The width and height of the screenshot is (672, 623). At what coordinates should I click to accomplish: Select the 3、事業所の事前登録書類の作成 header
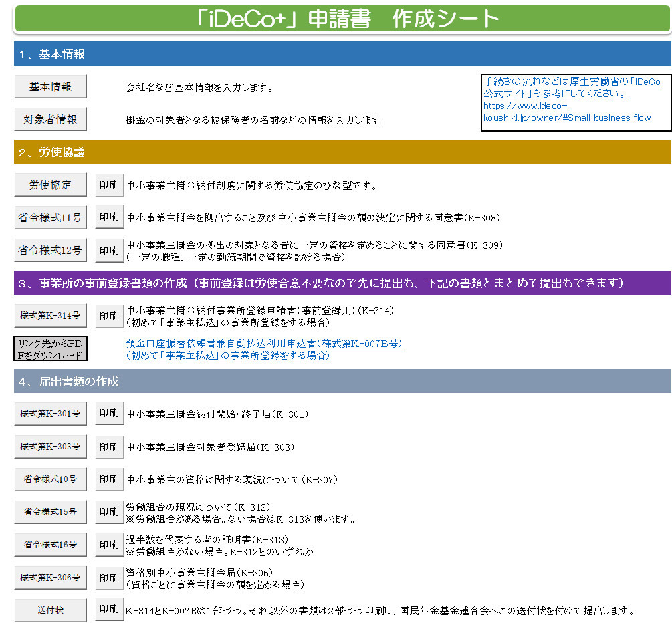342,283
